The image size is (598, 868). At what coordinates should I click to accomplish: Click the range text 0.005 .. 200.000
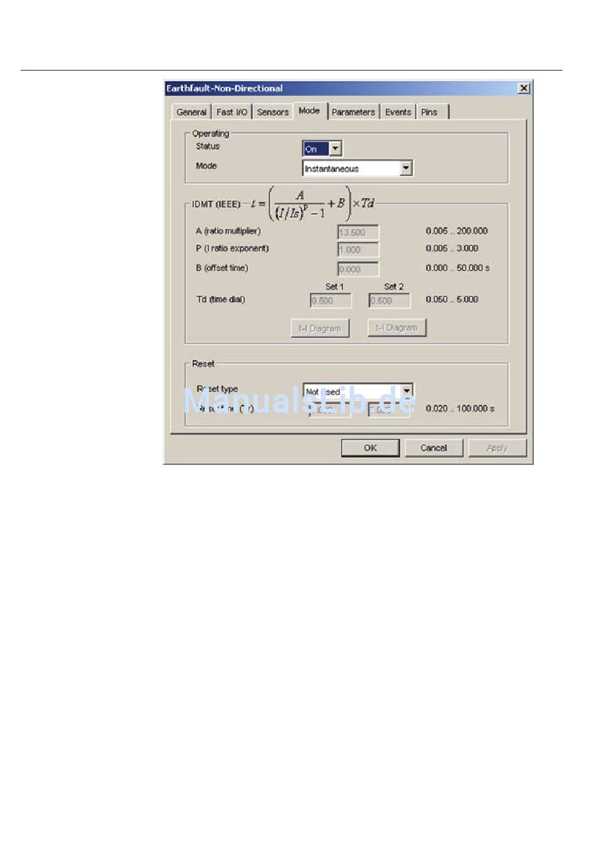click(x=456, y=231)
